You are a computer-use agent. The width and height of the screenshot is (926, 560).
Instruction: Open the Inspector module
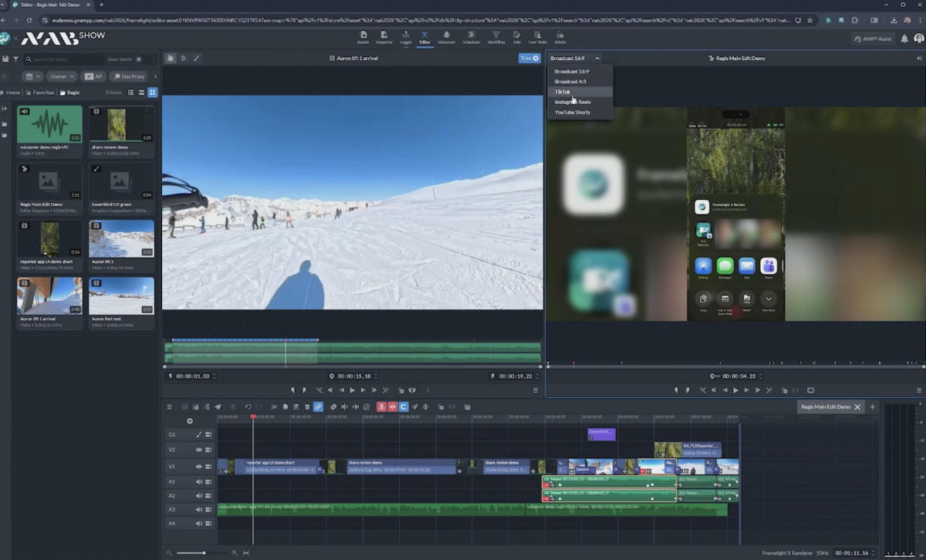(x=384, y=37)
